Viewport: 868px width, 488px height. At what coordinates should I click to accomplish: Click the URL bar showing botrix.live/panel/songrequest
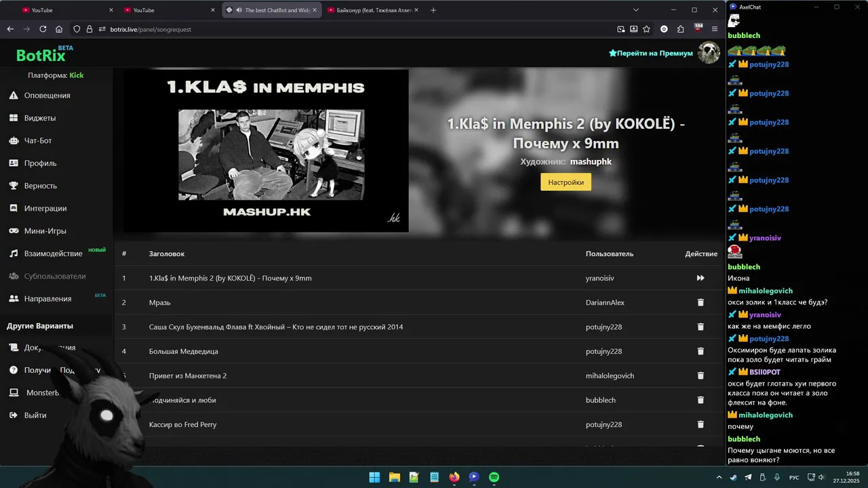pos(151,29)
